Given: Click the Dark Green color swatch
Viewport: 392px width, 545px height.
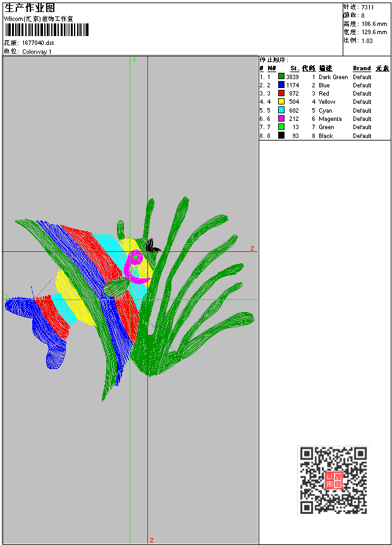Looking at the screenshot, I should coord(281,77).
